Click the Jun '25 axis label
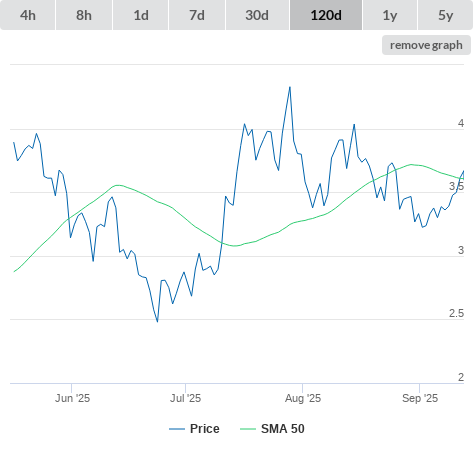The width and height of the screenshot is (474, 455). click(72, 398)
